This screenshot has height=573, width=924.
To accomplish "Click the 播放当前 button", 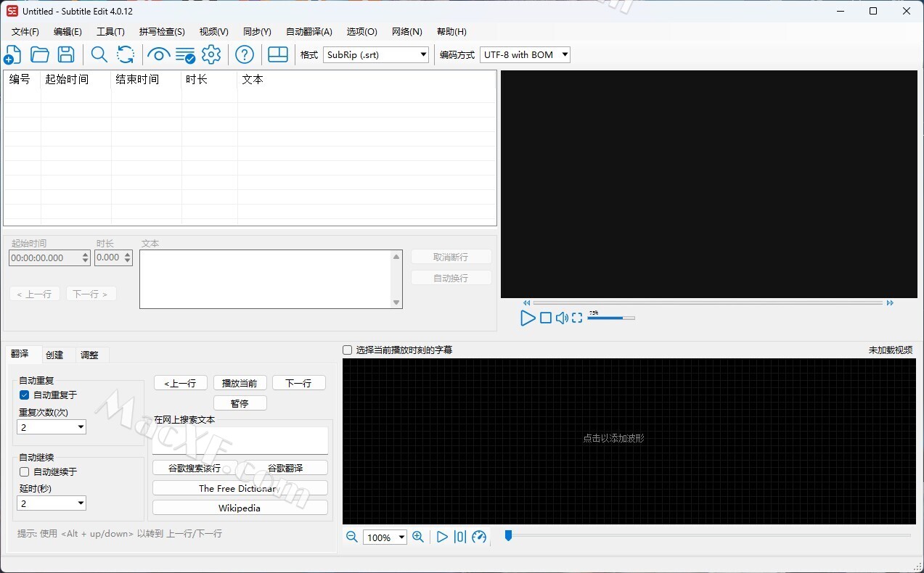I will [240, 383].
